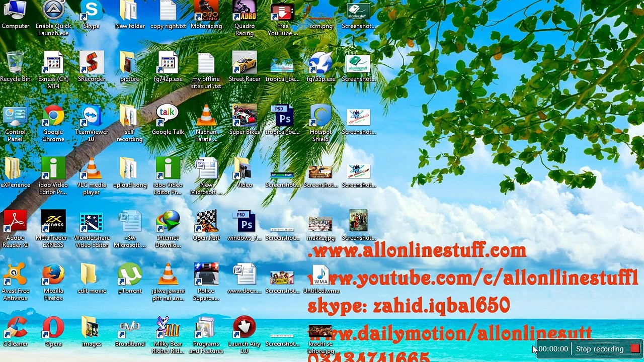Click the µTorrent shortcut icon
This screenshot has height=362, width=644.
coord(130,279)
